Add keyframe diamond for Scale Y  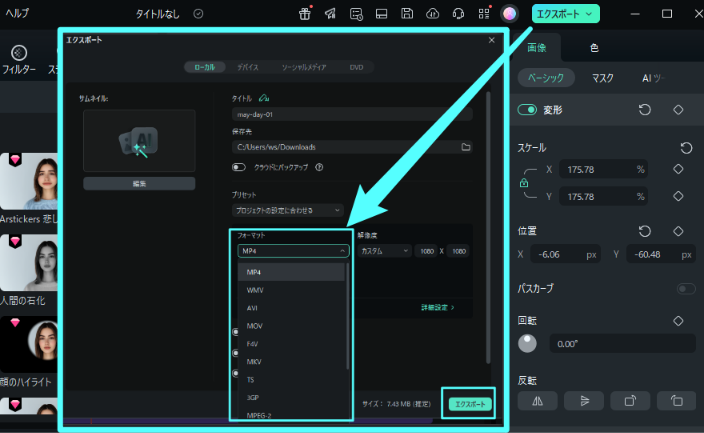point(678,196)
